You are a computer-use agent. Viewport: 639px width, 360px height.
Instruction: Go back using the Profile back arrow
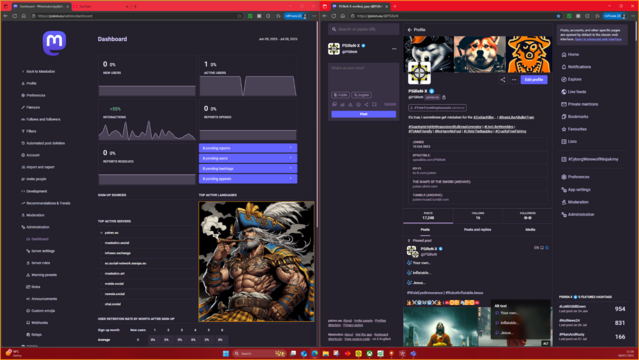[x=410, y=30]
